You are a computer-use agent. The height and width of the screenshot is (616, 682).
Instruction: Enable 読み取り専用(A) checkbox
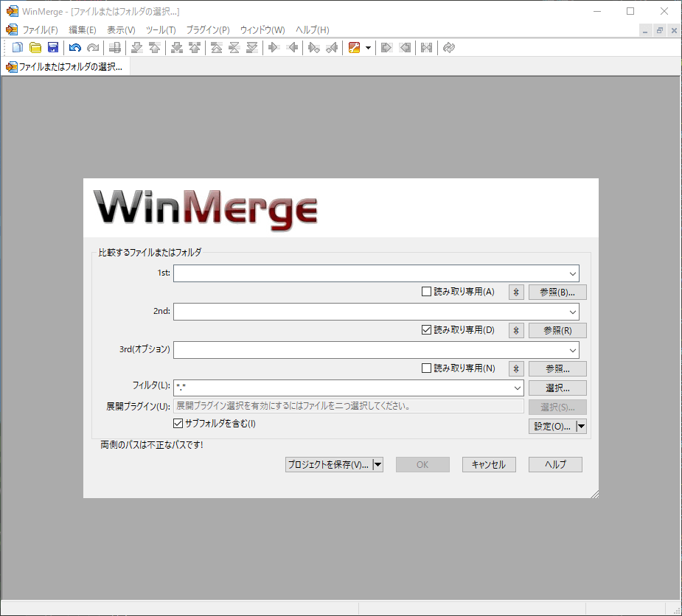point(426,292)
